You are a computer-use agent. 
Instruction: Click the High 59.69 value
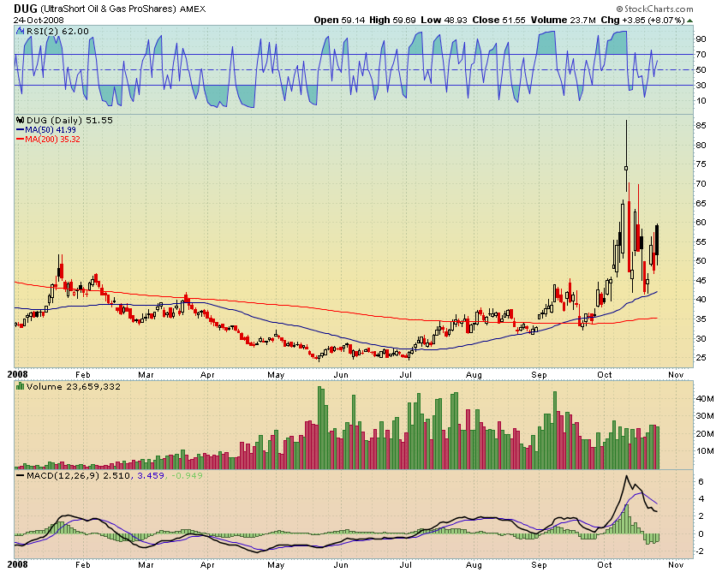click(x=392, y=20)
